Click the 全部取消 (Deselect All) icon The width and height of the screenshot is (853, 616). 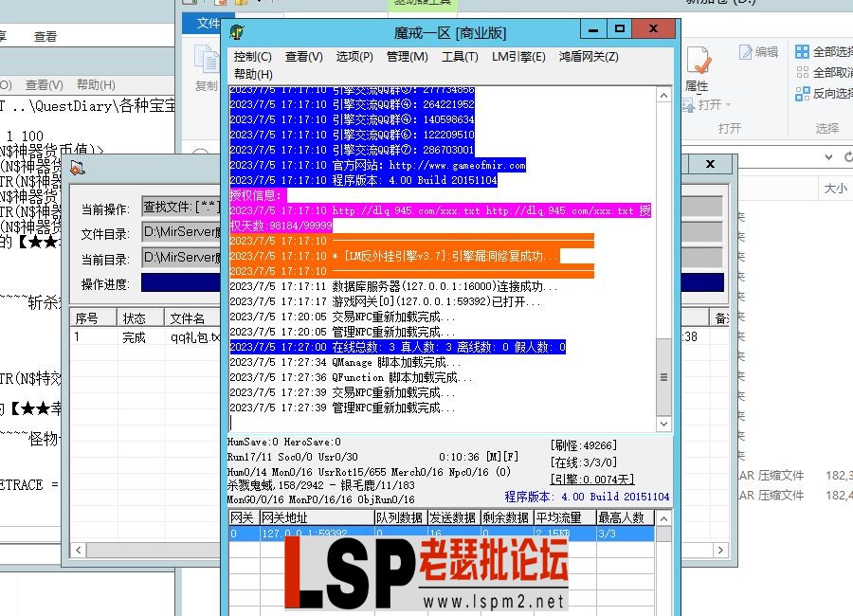click(804, 73)
